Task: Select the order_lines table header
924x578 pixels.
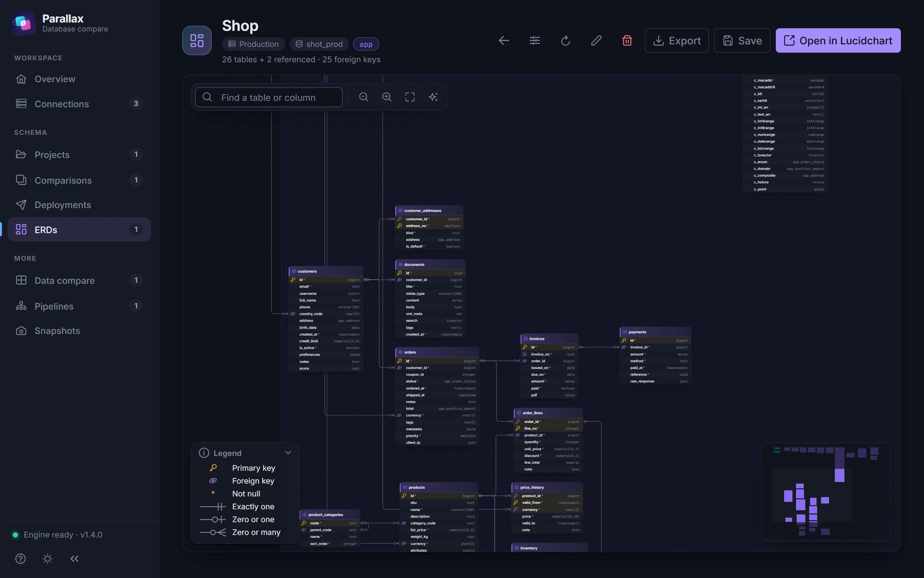Action: [548, 413]
